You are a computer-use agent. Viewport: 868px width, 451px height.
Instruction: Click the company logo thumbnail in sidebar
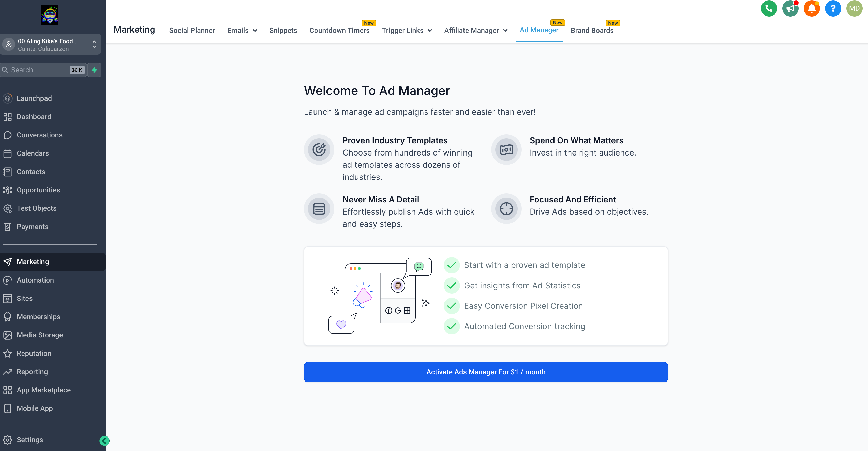(50, 15)
